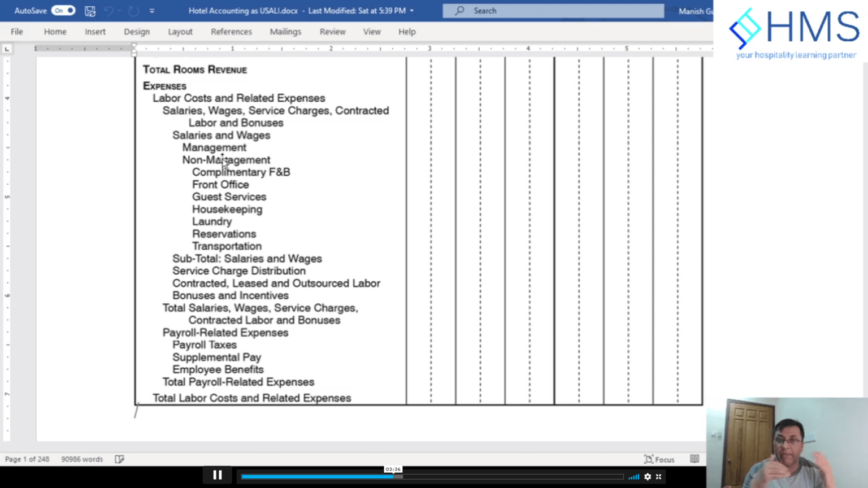
Task: Click the Page 1 of 248 indicator
Action: click(27, 459)
